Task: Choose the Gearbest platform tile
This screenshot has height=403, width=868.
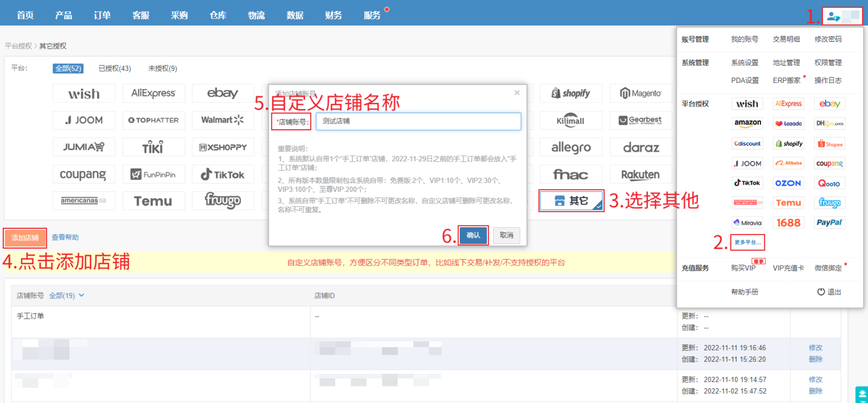Action: 641,120
